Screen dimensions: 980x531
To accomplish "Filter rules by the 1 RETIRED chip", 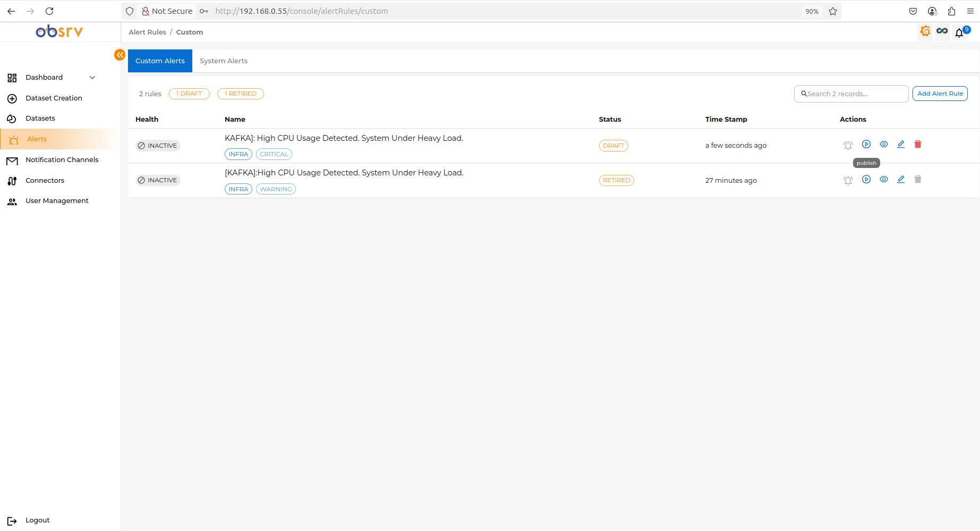I will (241, 94).
